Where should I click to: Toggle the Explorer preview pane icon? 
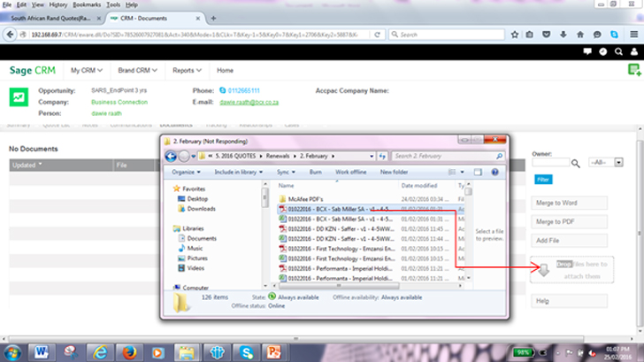pyautogui.click(x=478, y=172)
